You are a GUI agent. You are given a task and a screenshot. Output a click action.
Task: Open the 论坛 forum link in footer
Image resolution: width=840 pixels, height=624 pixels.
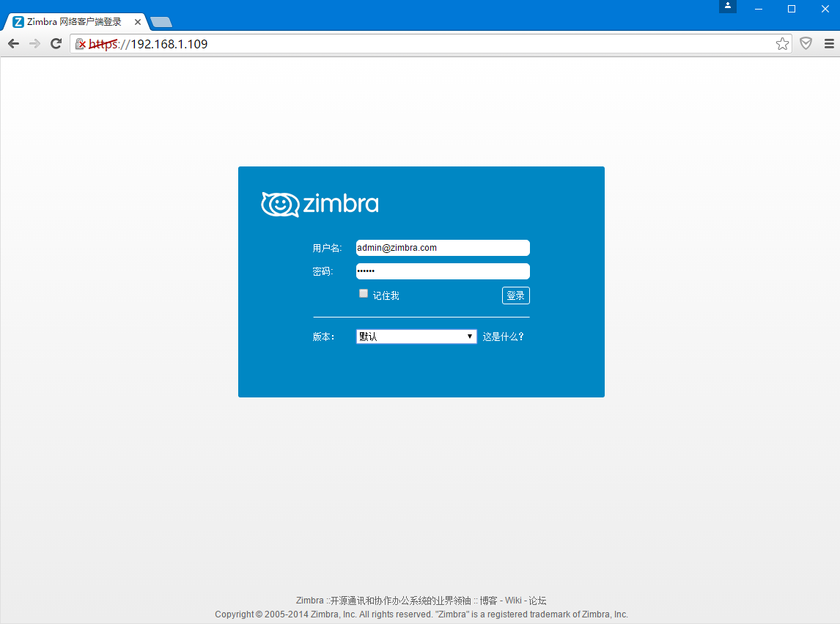coord(537,601)
